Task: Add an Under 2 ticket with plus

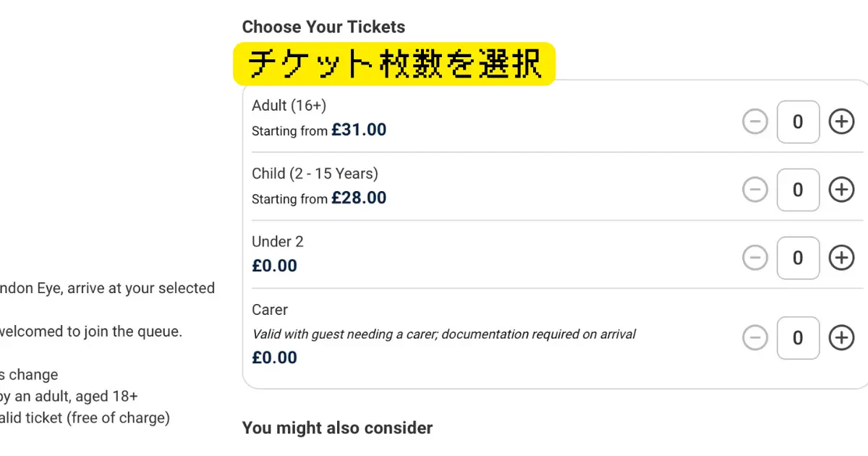Action: (841, 258)
